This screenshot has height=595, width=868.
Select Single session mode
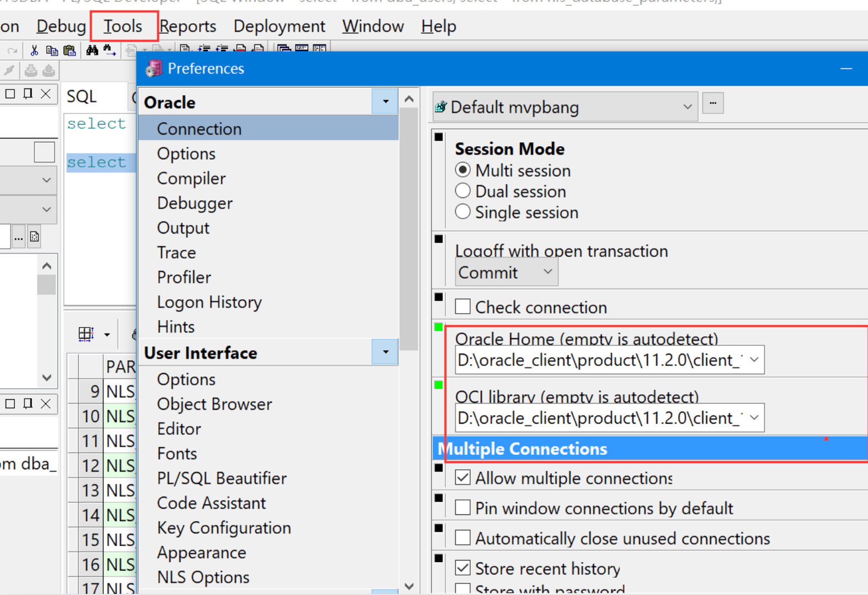(x=463, y=211)
